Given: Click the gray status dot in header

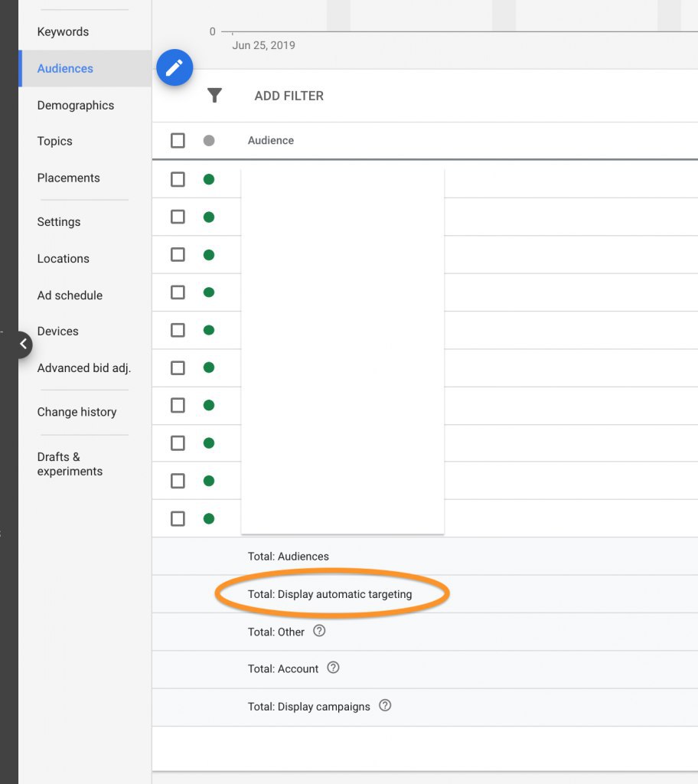Looking at the screenshot, I should 209,141.
